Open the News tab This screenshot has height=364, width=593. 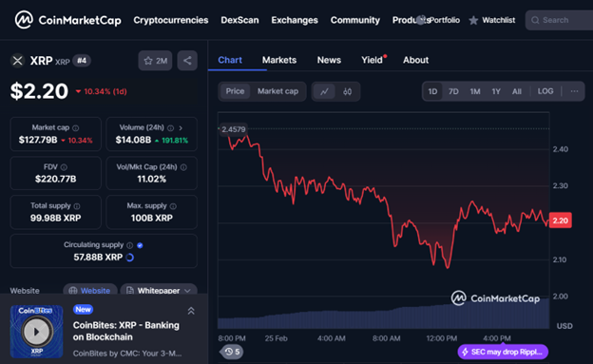click(x=329, y=60)
